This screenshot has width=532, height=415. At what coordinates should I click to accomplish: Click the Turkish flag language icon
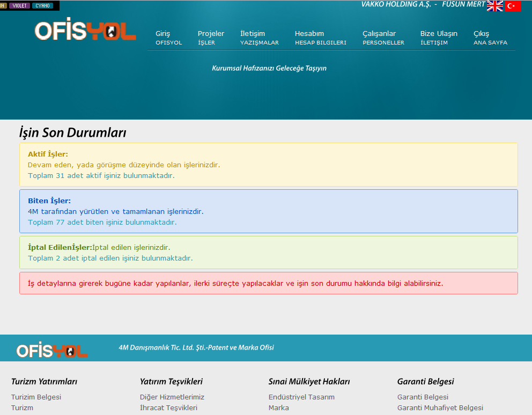click(513, 6)
